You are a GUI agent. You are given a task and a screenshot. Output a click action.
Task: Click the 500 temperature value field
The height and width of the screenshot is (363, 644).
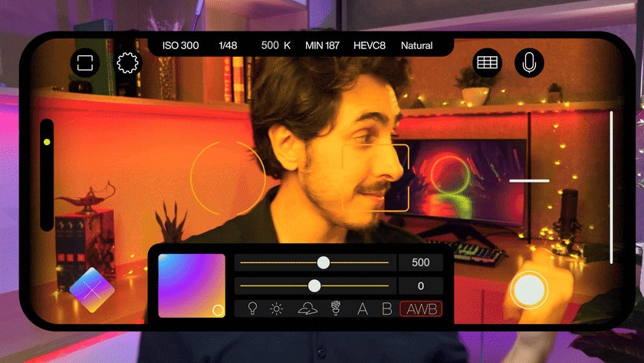421,262
